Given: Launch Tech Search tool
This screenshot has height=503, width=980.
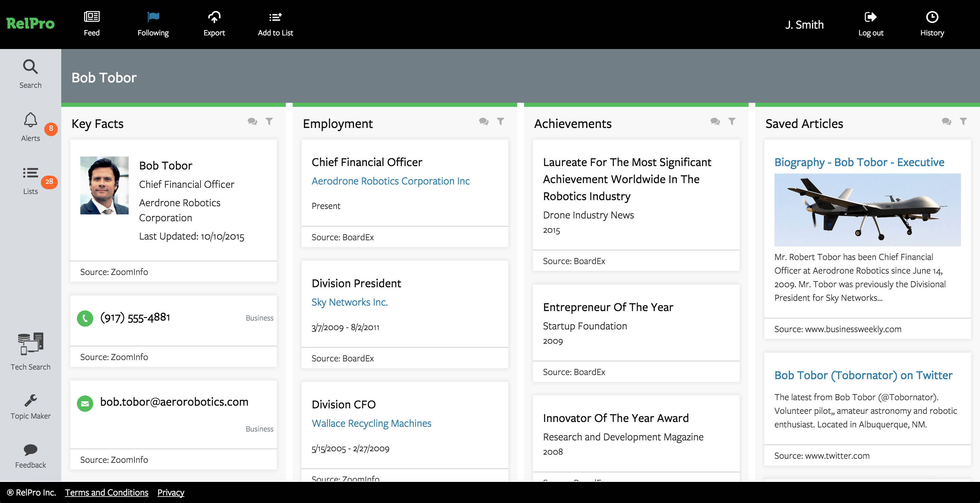Looking at the screenshot, I should click(30, 350).
